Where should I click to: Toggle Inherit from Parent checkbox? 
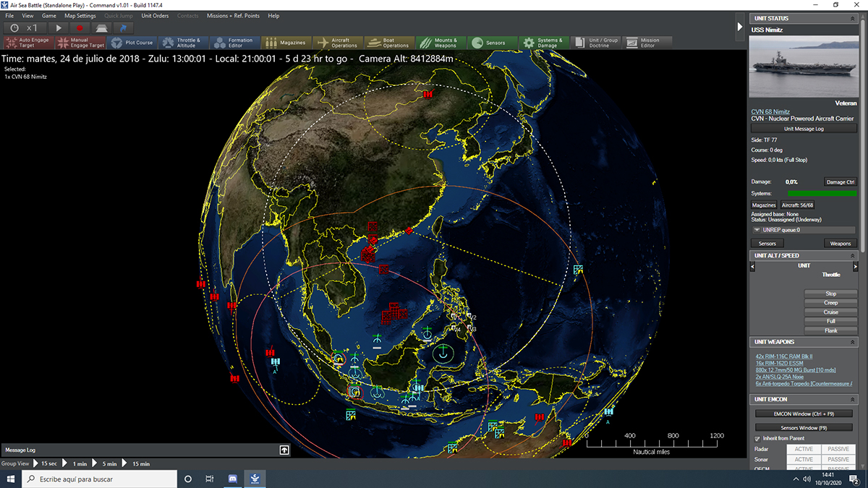[x=757, y=439]
